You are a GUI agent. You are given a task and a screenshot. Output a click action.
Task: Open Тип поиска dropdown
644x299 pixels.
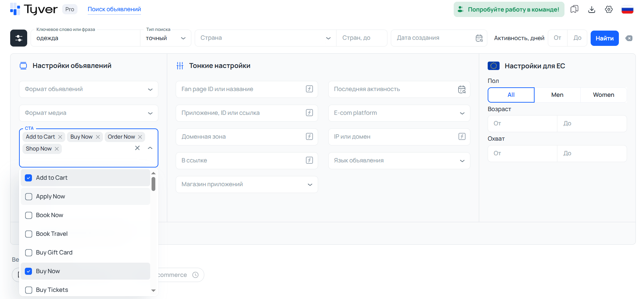(166, 38)
